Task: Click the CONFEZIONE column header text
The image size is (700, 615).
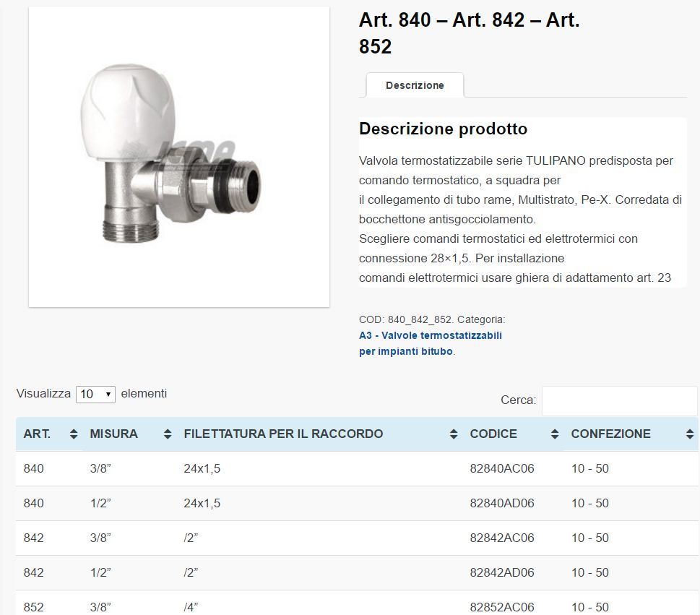Action: point(610,434)
